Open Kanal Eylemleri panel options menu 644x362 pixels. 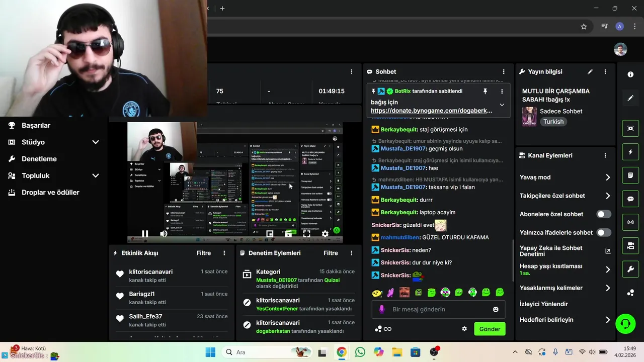point(605,156)
